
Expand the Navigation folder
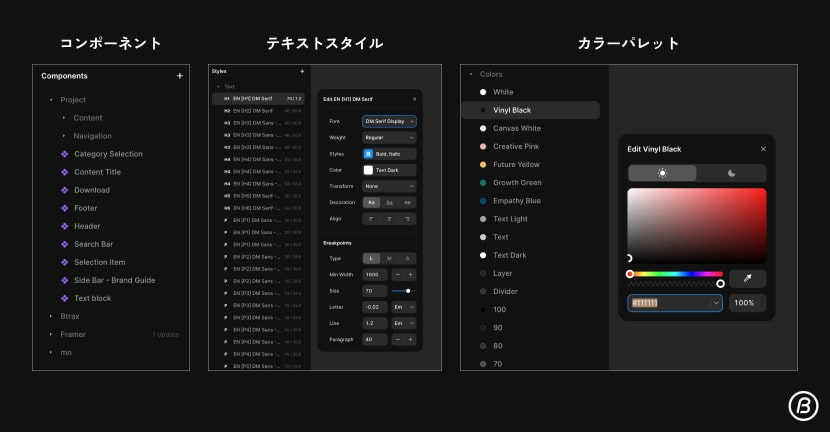tap(64, 136)
